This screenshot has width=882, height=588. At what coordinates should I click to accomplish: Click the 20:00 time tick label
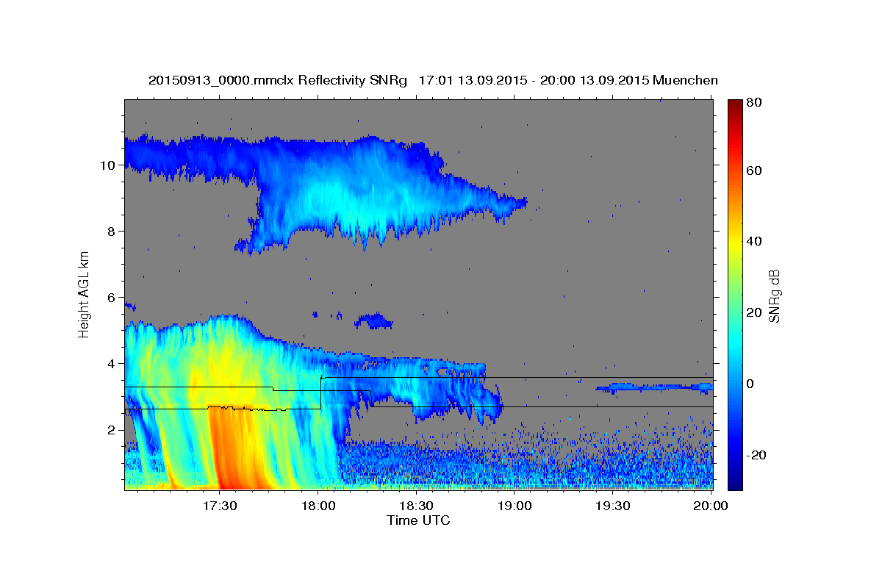click(710, 506)
